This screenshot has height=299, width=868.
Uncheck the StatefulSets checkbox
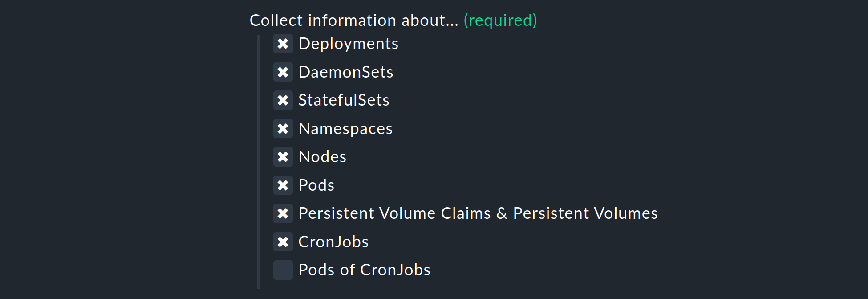(283, 100)
